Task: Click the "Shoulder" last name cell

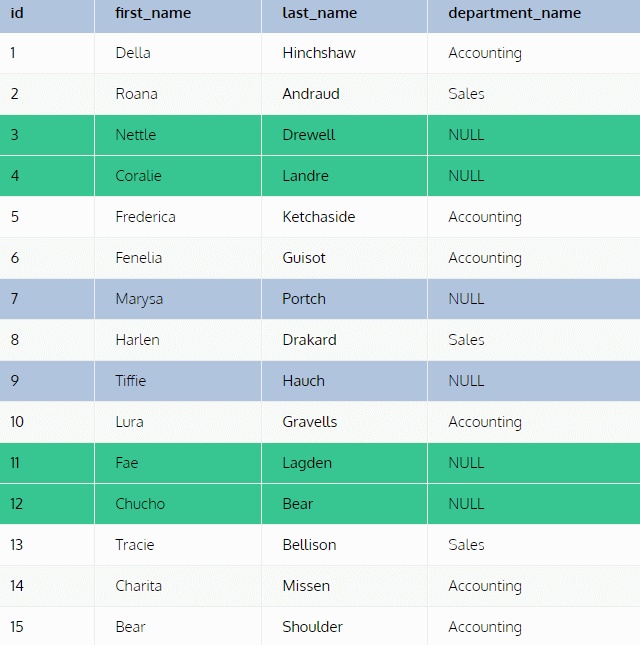Action: 312,627
